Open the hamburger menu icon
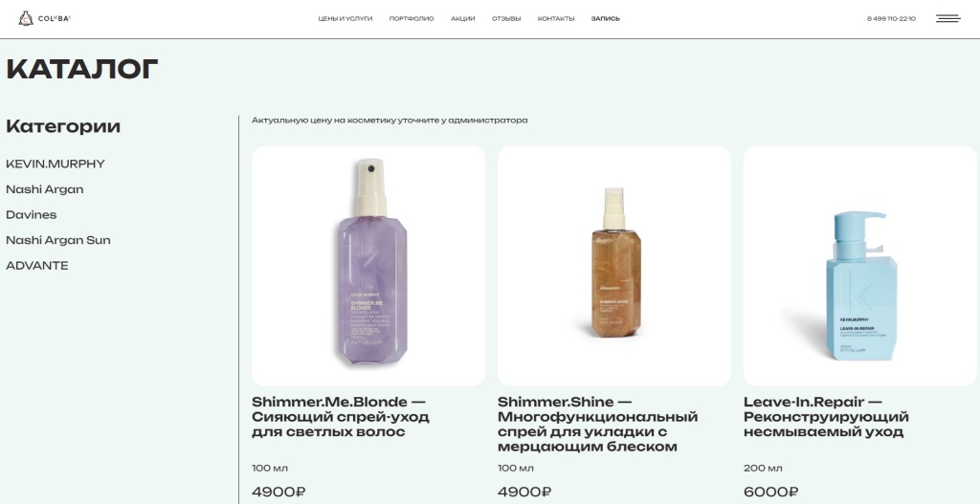Image resolution: width=980 pixels, height=504 pixels. pyautogui.click(x=947, y=19)
